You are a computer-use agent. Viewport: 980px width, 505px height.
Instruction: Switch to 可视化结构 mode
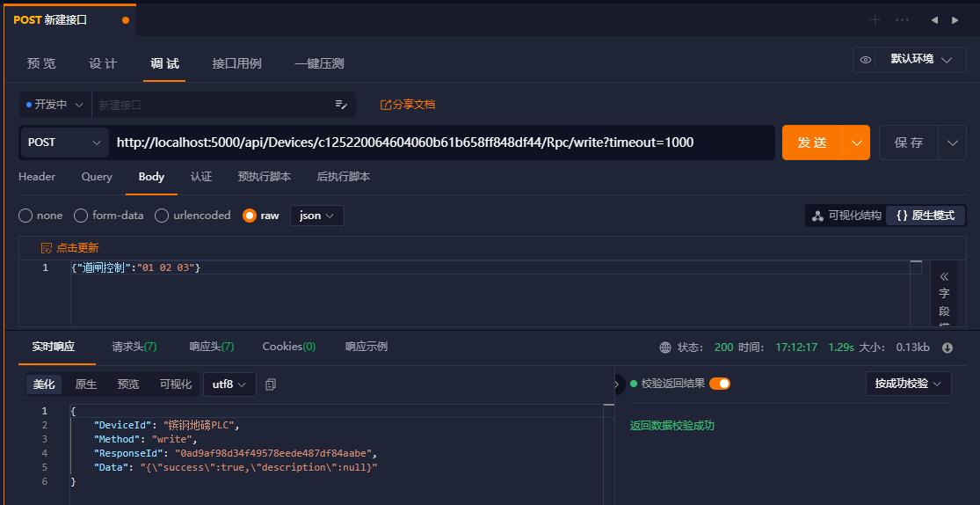(x=846, y=216)
